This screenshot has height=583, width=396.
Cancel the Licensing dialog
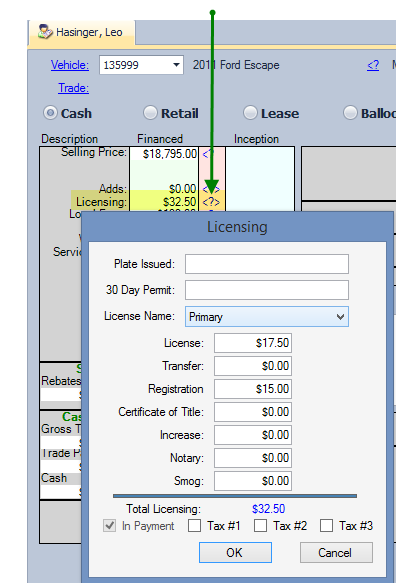[x=336, y=553]
